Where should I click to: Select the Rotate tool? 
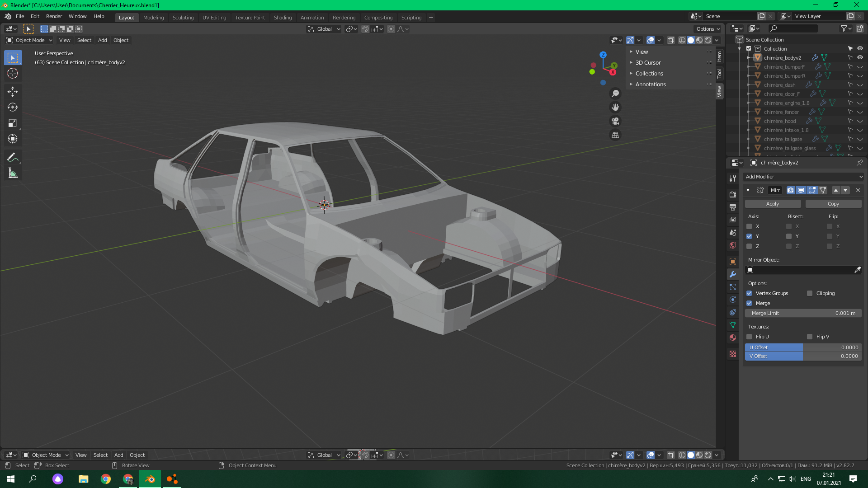13,107
